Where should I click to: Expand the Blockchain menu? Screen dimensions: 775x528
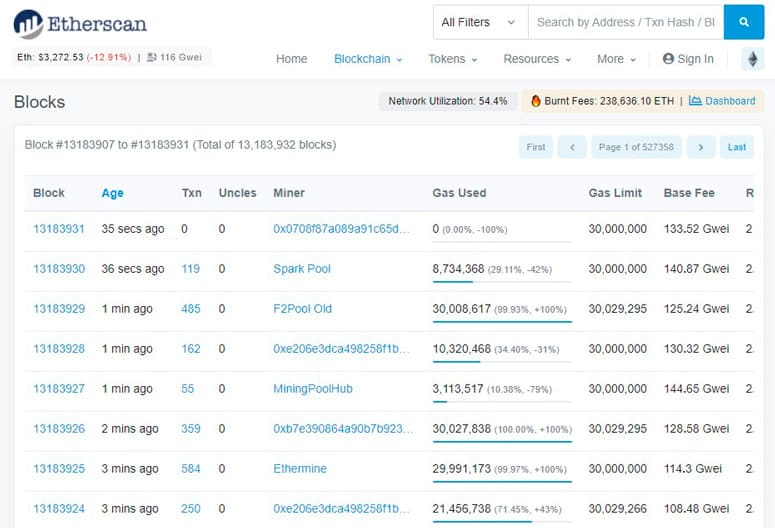pos(368,59)
